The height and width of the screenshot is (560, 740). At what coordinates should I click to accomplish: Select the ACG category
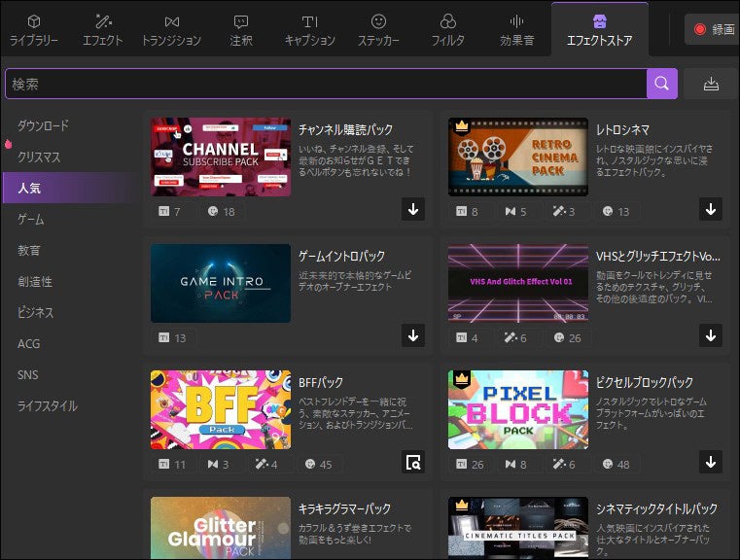click(x=28, y=343)
